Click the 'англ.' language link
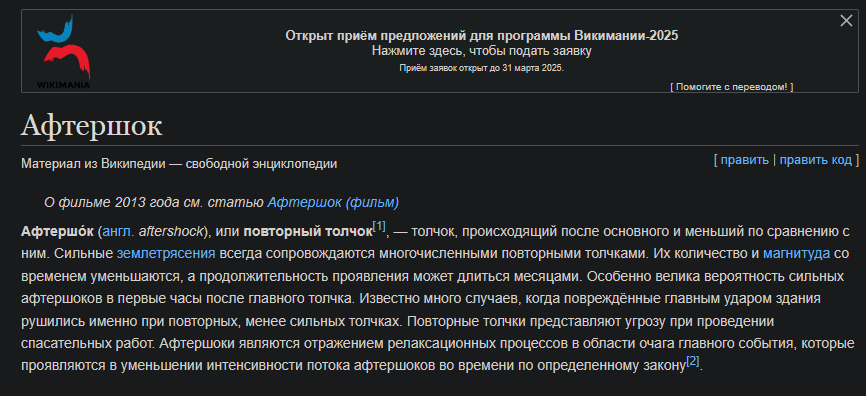Image resolution: width=866 pixels, height=396 pixels. [119, 231]
